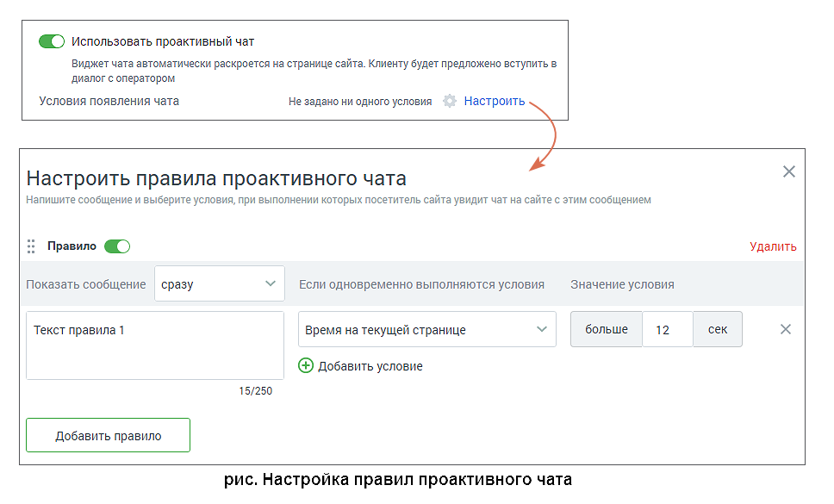Click the gear icon beside Настроить

450,101
